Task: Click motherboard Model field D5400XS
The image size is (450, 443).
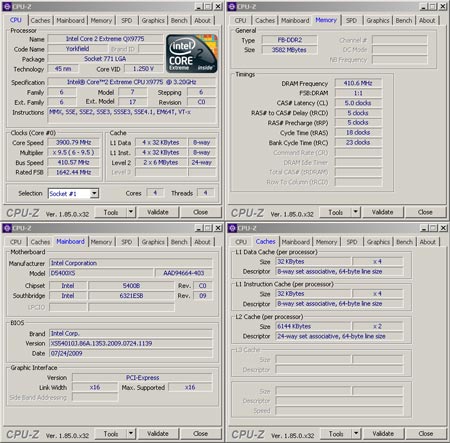Action: click(101, 273)
